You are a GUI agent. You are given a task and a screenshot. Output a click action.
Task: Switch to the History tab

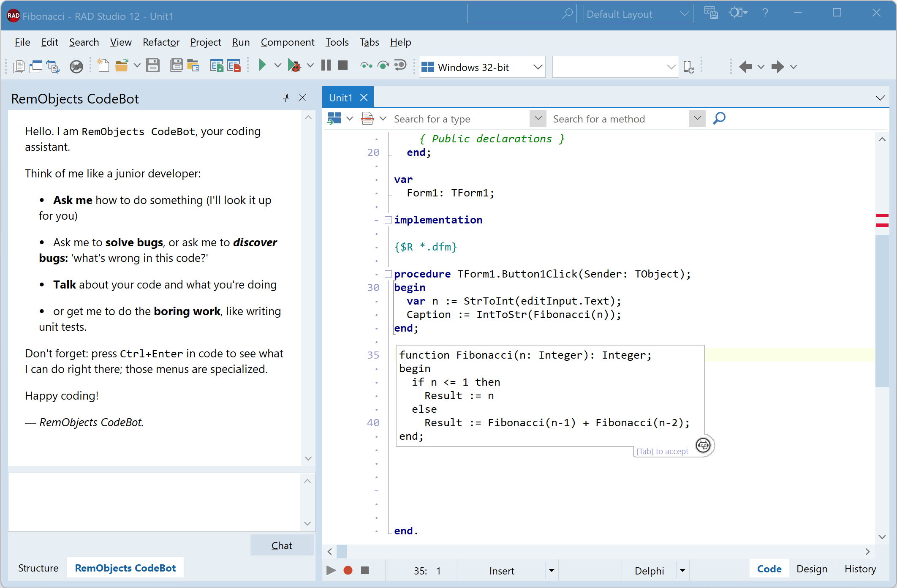pos(860,569)
